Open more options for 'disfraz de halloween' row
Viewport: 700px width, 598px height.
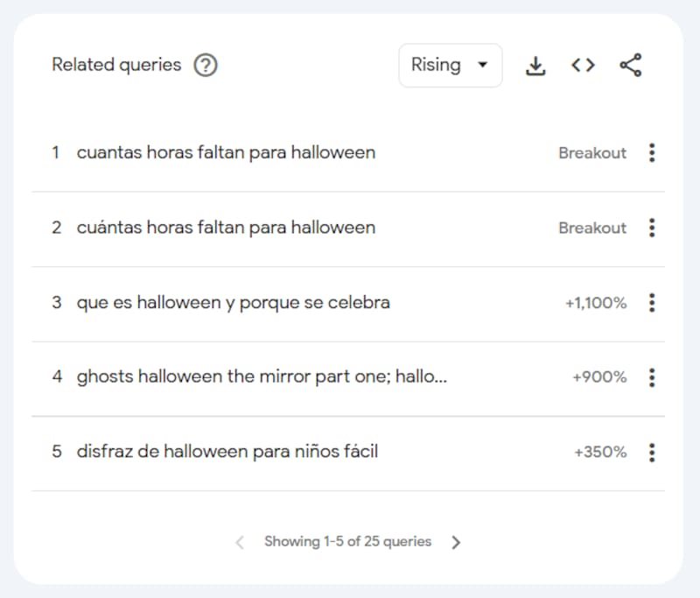coord(652,453)
